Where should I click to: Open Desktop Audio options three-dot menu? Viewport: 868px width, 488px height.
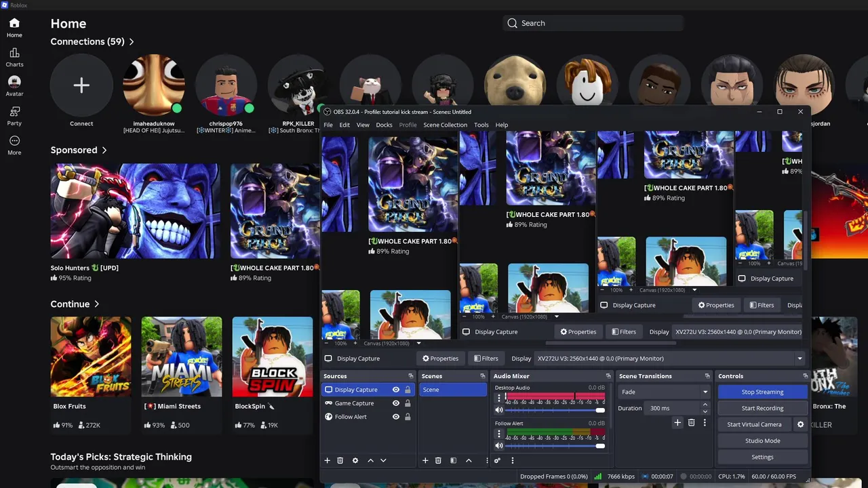pyautogui.click(x=499, y=399)
